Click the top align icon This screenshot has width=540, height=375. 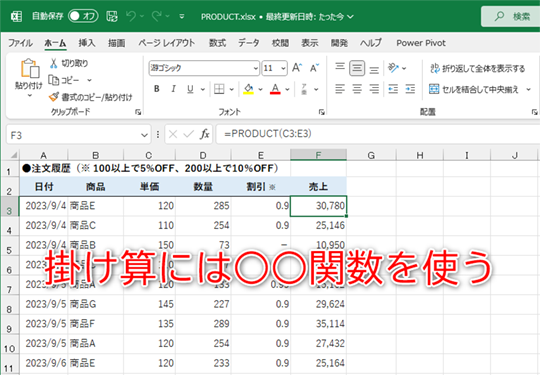[340, 66]
